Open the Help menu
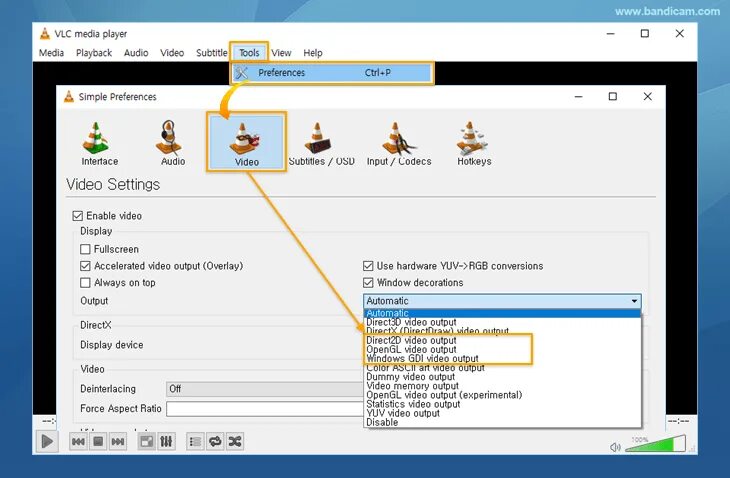The image size is (730, 478). tap(312, 53)
